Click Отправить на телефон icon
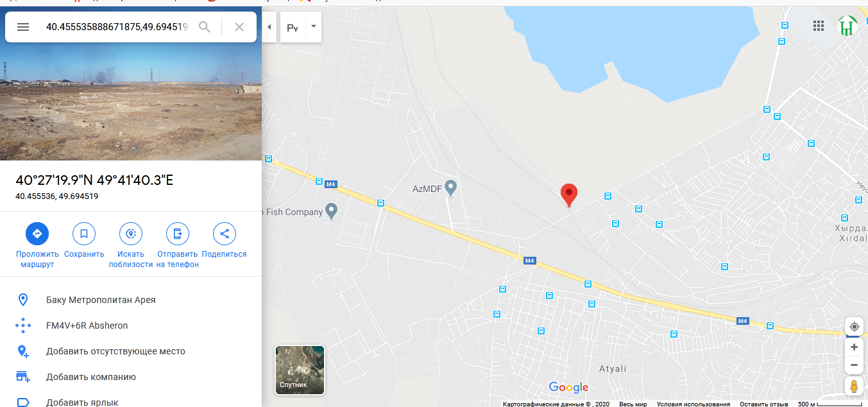The image size is (868, 407). tap(178, 234)
